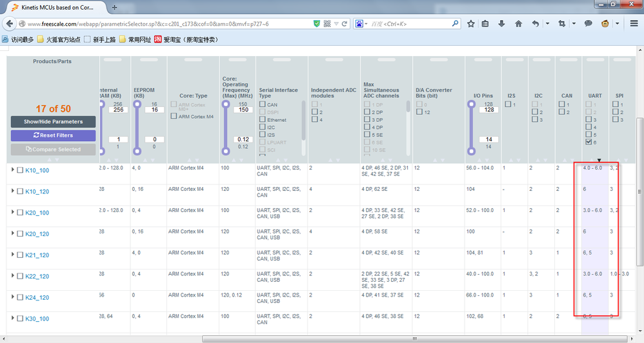
Task: Expand the K10_120 product row
Action: click(x=12, y=191)
